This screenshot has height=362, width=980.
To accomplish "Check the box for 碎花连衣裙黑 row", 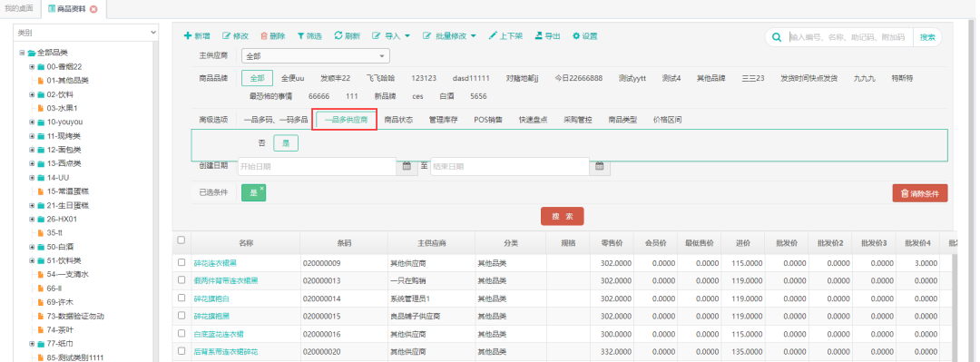I will point(181,262).
